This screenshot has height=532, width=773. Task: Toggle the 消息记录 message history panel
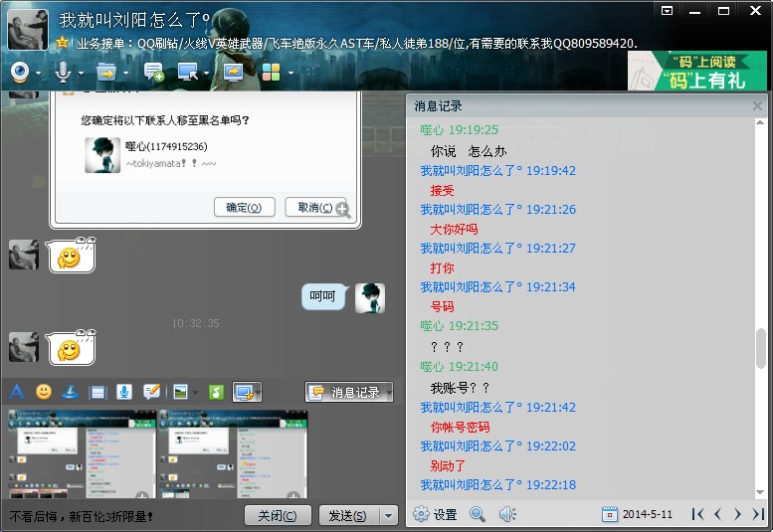pyautogui.click(x=348, y=392)
